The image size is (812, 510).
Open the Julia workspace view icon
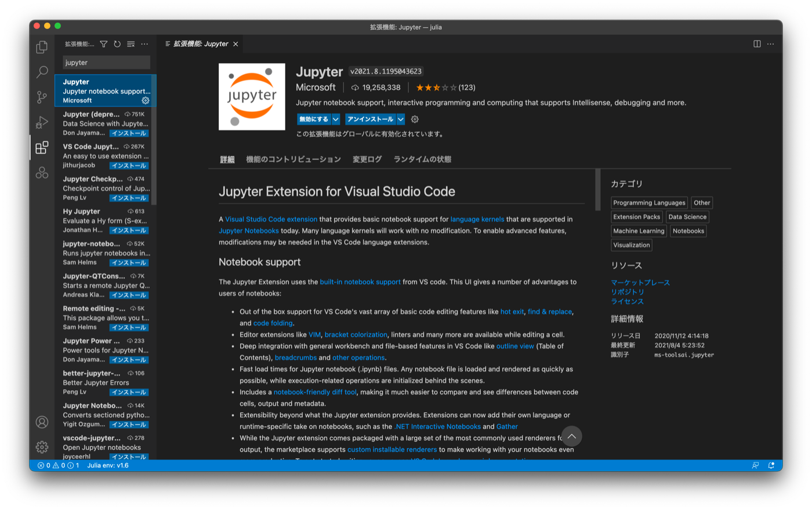pyautogui.click(x=42, y=172)
